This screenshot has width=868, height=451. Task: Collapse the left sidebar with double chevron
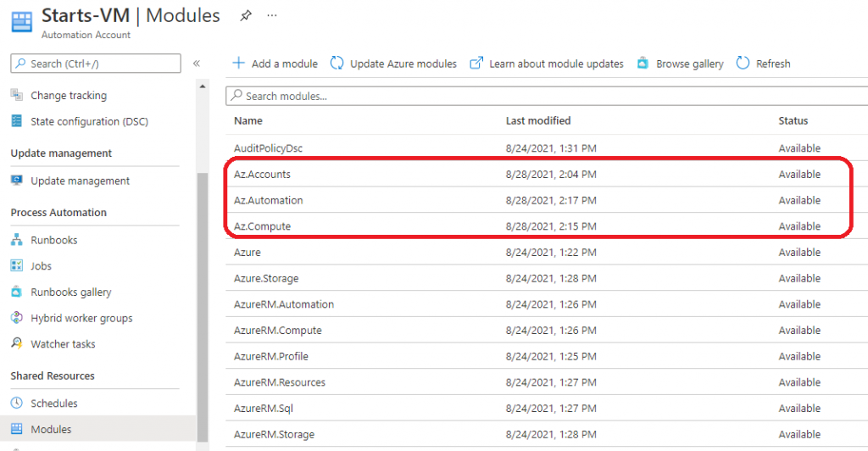pyautogui.click(x=197, y=64)
